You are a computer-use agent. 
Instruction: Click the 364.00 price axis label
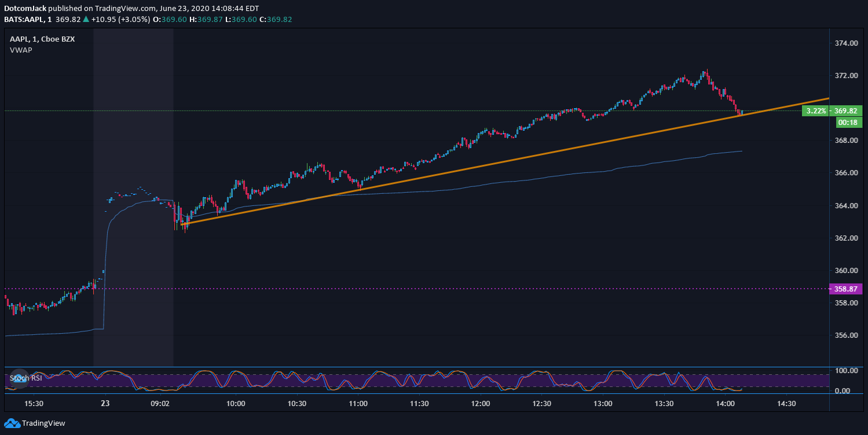[x=846, y=206]
